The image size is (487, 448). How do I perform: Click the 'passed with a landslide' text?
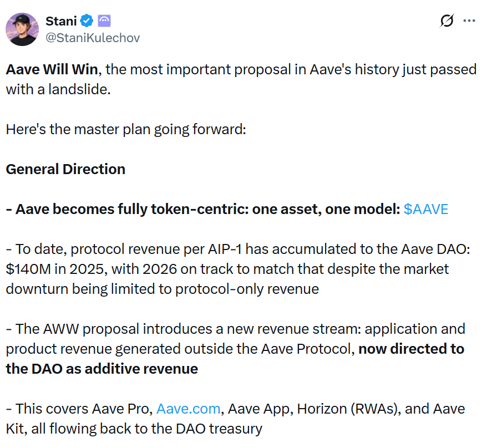(58, 89)
